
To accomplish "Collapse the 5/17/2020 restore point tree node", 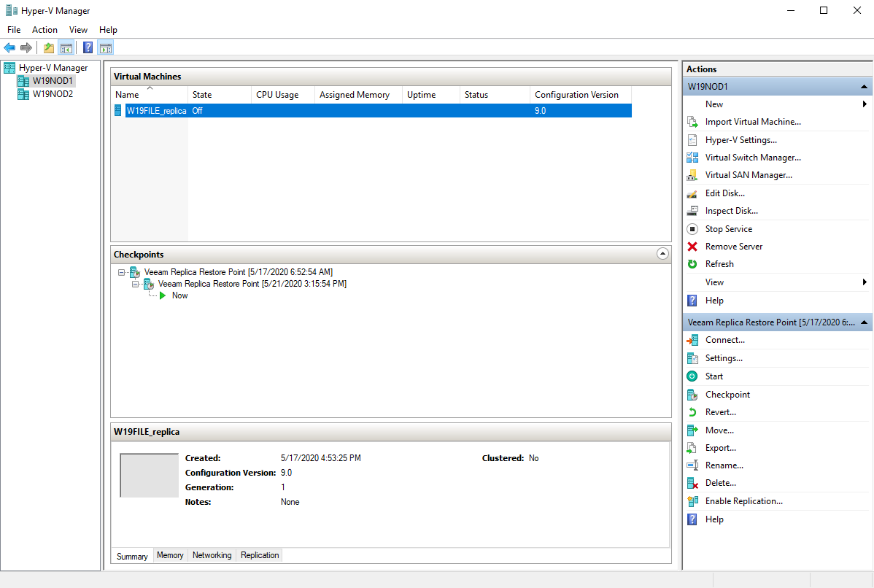I will coord(121,273).
